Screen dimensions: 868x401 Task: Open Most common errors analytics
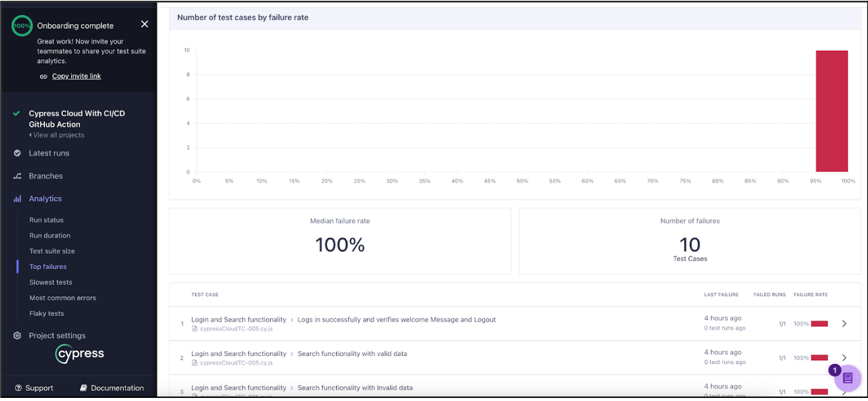pyautogui.click(x=63, y=298)
